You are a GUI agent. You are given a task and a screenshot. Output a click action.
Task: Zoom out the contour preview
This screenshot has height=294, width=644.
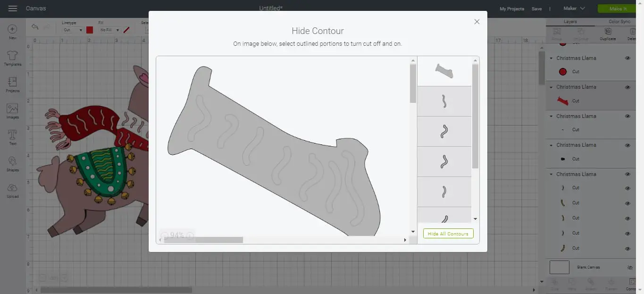(164, 235)
